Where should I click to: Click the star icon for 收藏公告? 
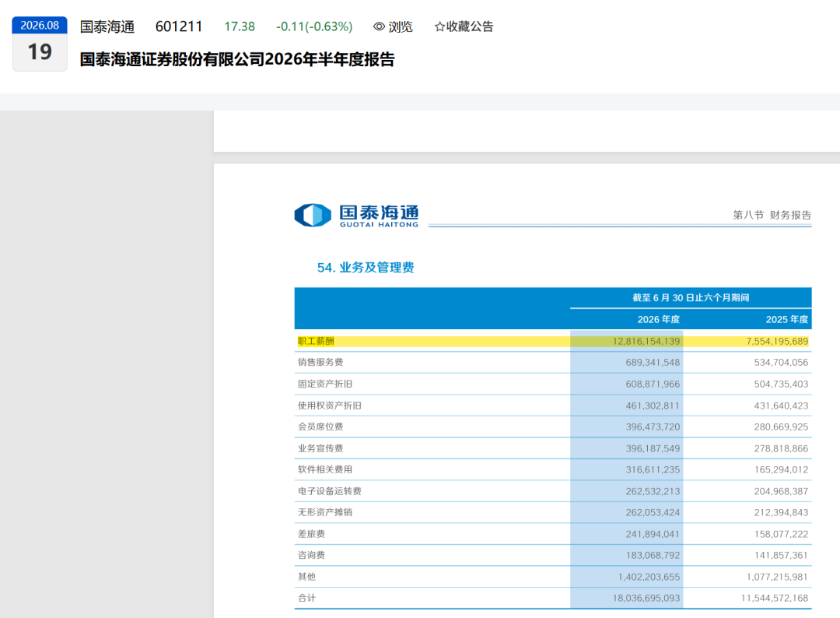439,26
